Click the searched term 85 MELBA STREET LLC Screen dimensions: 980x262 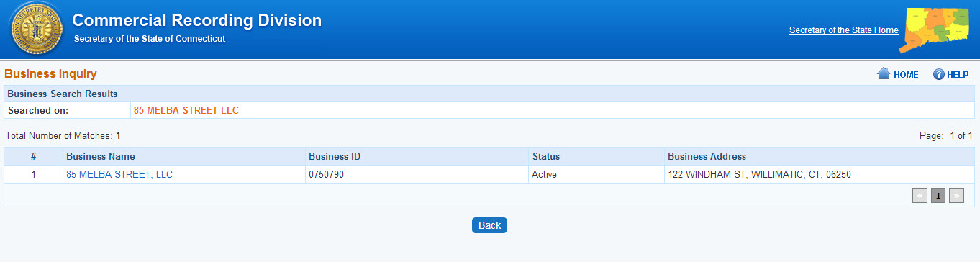tap(186, 110)
